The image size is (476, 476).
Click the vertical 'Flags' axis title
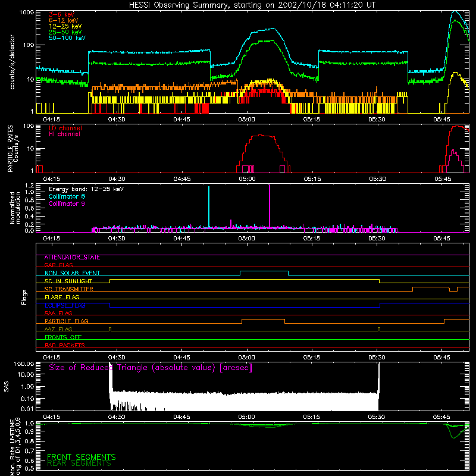[x=24, y=297]
